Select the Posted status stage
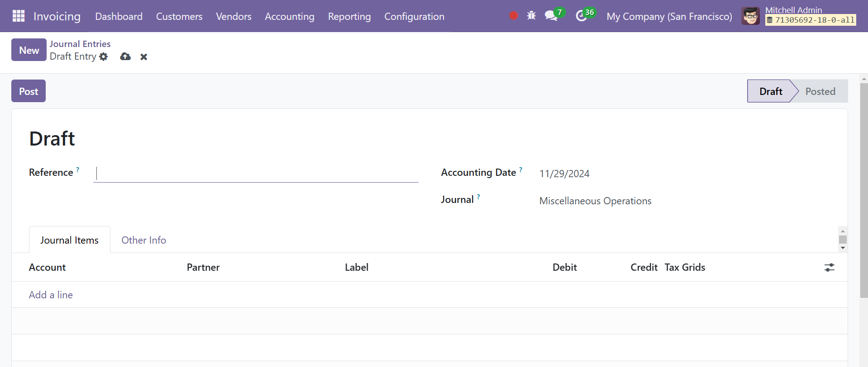Viewport: 868px width, 367px height. [x=820, y=91]
